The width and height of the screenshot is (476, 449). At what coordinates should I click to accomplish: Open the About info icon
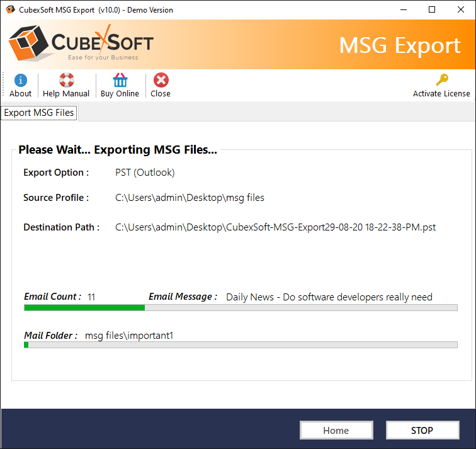pos(20,81)
